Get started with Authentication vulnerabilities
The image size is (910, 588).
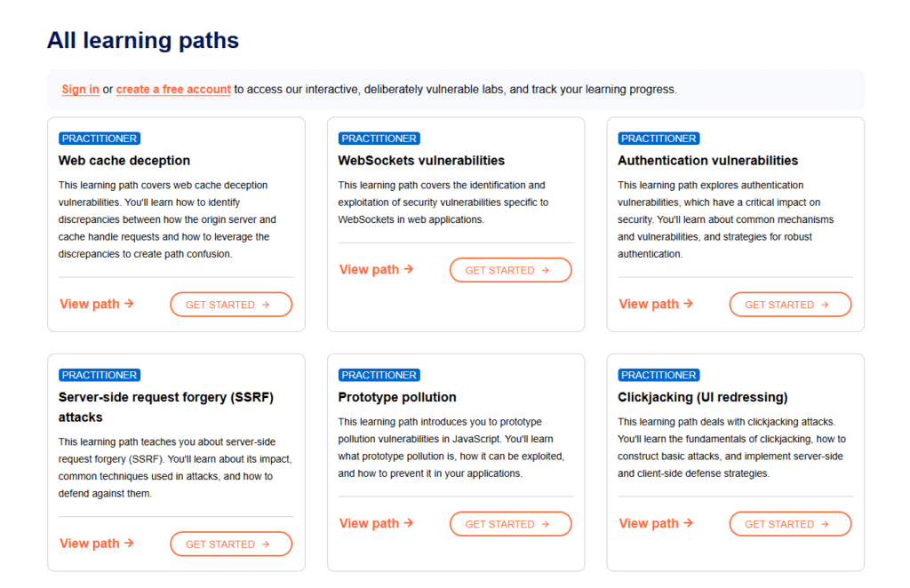(x=790, y=305)
